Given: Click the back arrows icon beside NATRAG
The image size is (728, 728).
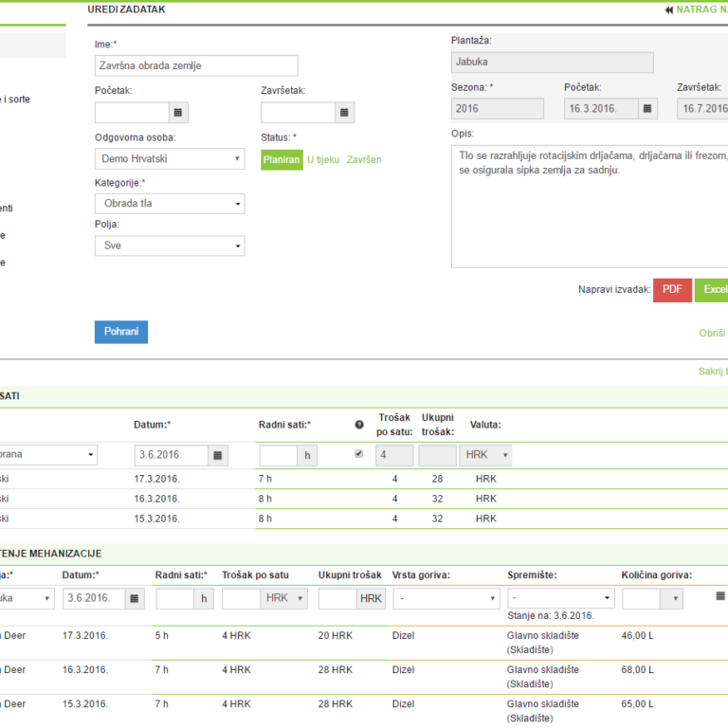Looking at the screenshot, I should pyautogui.click(x=668, y=9).
